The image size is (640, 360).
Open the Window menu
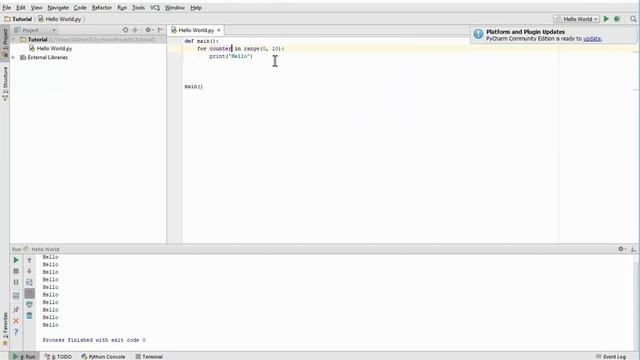point(175,8)
